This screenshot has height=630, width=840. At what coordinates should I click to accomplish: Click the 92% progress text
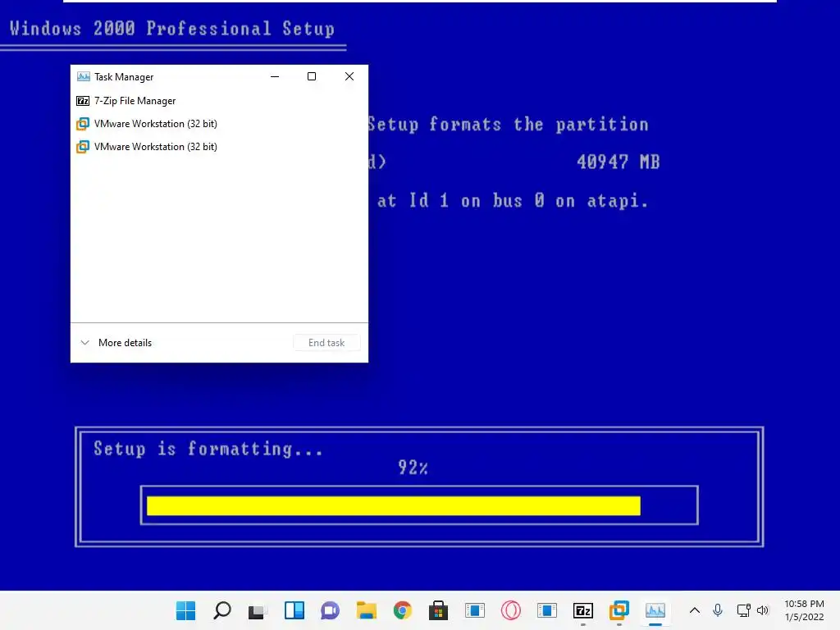(413, 467)
